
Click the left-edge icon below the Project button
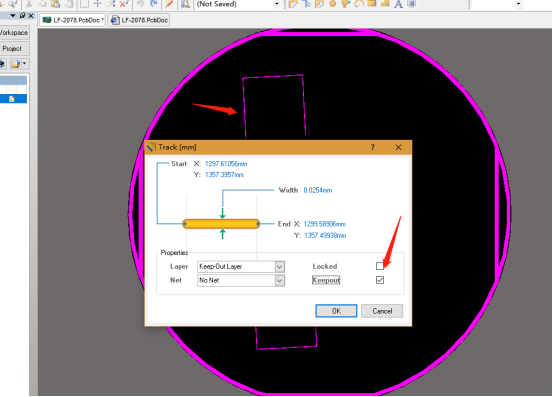click(2, 64)
